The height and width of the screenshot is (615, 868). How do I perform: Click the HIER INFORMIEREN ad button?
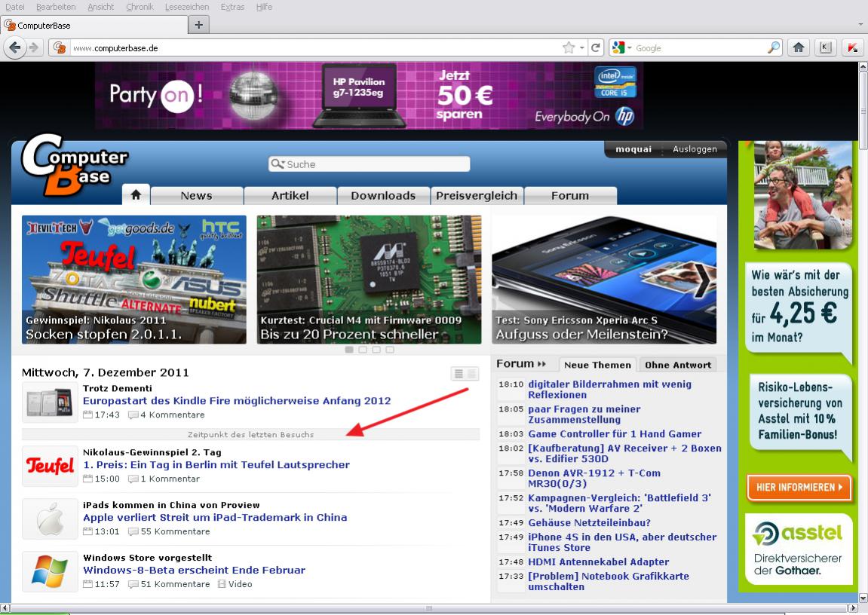[x=799, y=487]
